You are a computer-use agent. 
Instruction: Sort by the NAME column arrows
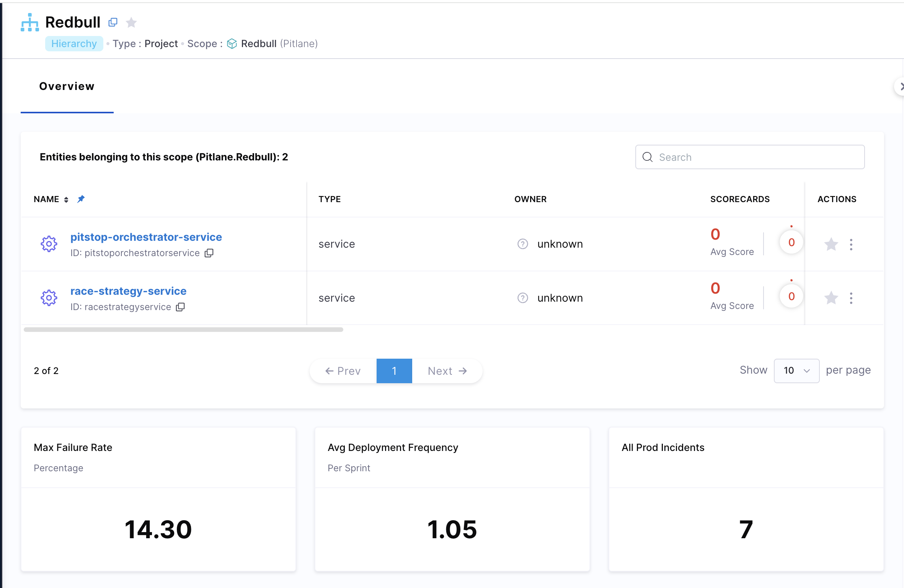click(66, 199)
